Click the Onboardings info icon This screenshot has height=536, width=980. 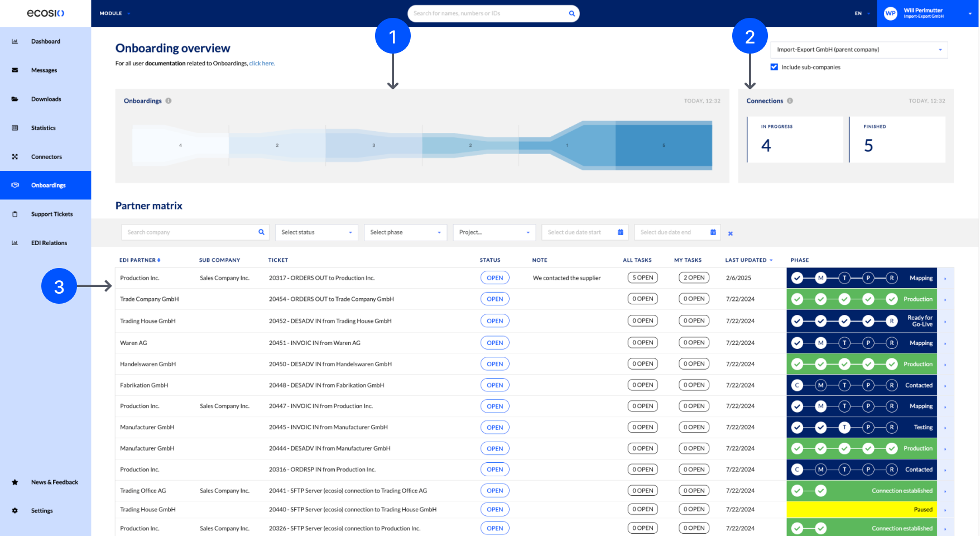point(169,101)
